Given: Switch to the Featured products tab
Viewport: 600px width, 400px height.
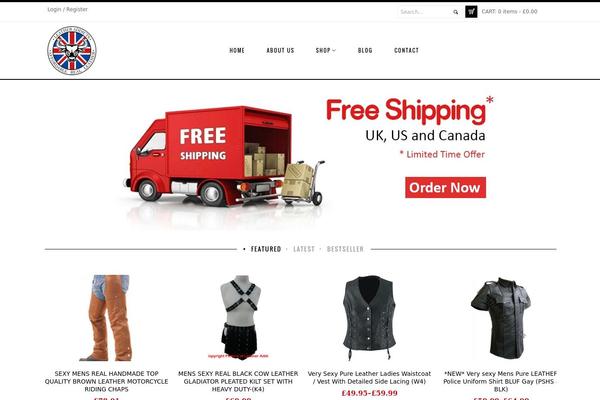Looking at the screenshot, I should 266,249.
